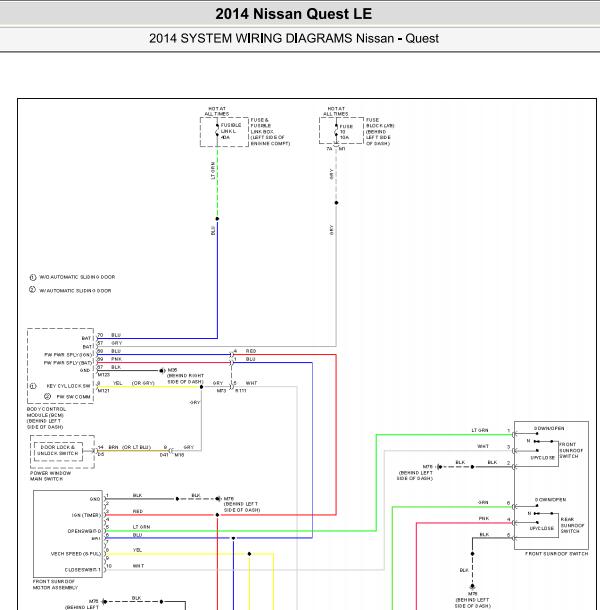Click 'PW SW COMM' terminal label

(73, 397)
